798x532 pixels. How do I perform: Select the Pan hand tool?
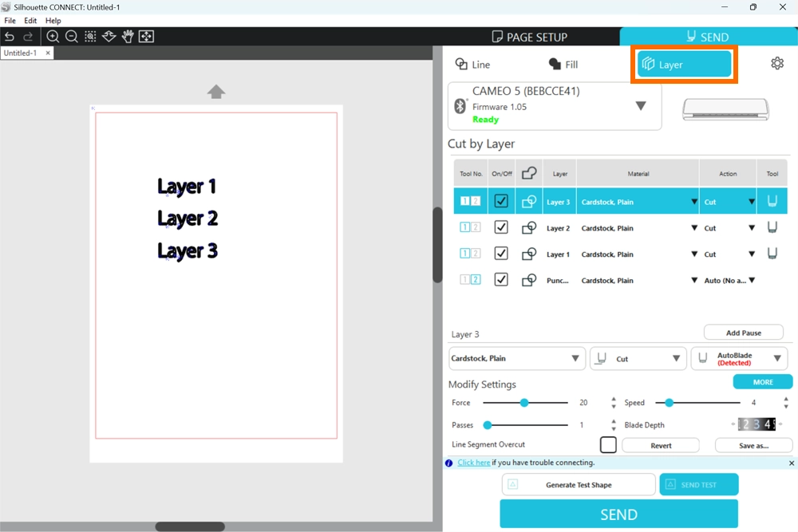click(x=128, y=37)
